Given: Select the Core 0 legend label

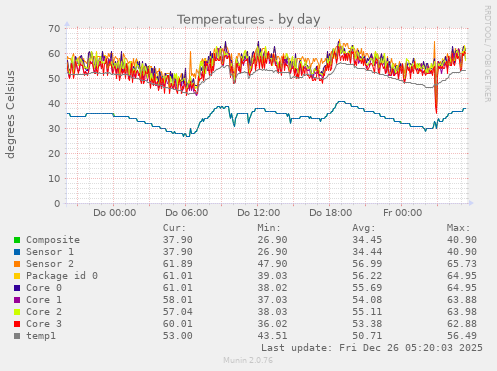Looking at the screenshot, I should pos(44,288).
